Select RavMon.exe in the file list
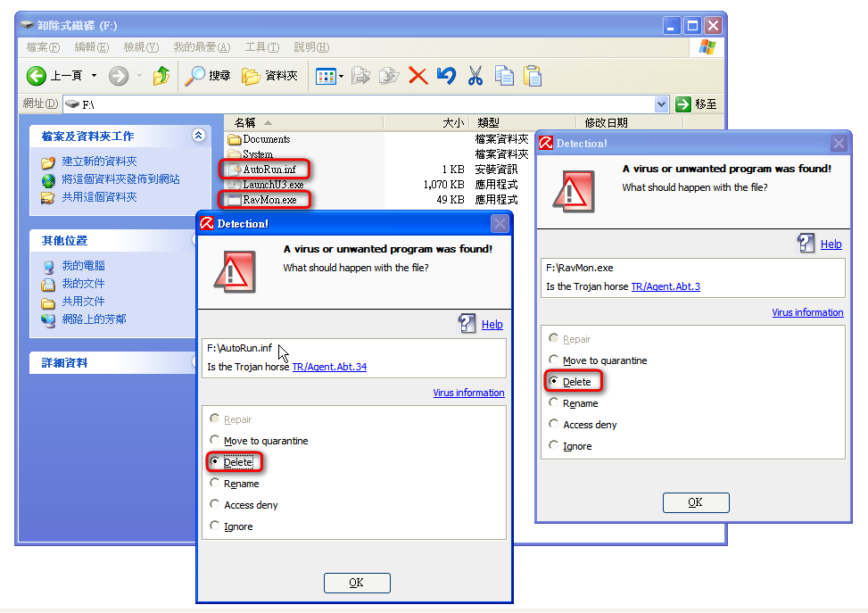Viewport: 868px width, 613px height. coord(263,200)
